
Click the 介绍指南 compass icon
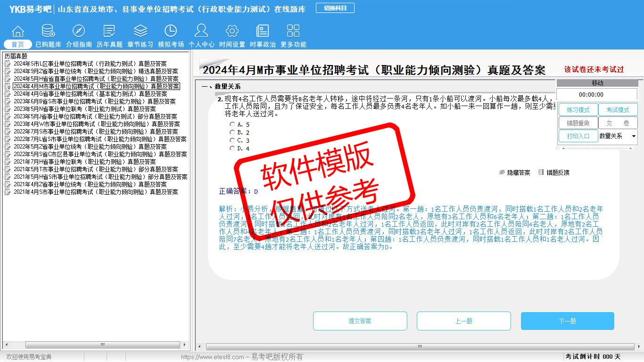point(79,32)
